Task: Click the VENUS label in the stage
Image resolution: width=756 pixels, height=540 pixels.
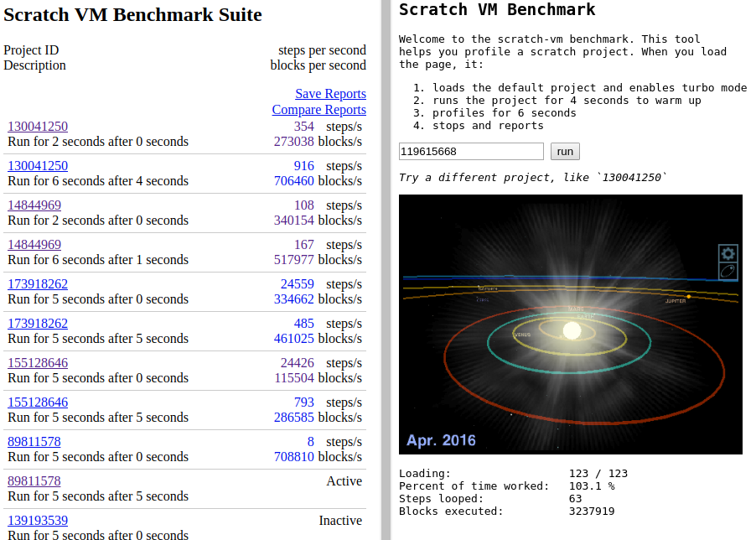Action: click(523, 335)
